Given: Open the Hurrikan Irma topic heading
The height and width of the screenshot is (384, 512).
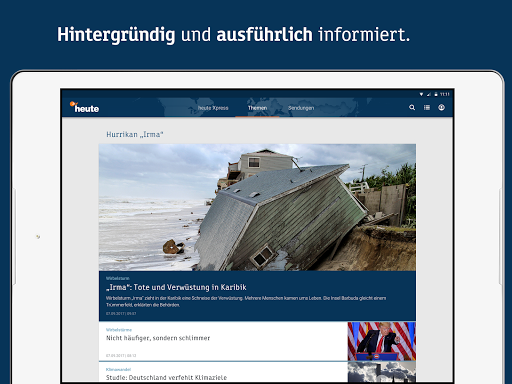Looking at the screenshot, I should (x=135, y=134).
